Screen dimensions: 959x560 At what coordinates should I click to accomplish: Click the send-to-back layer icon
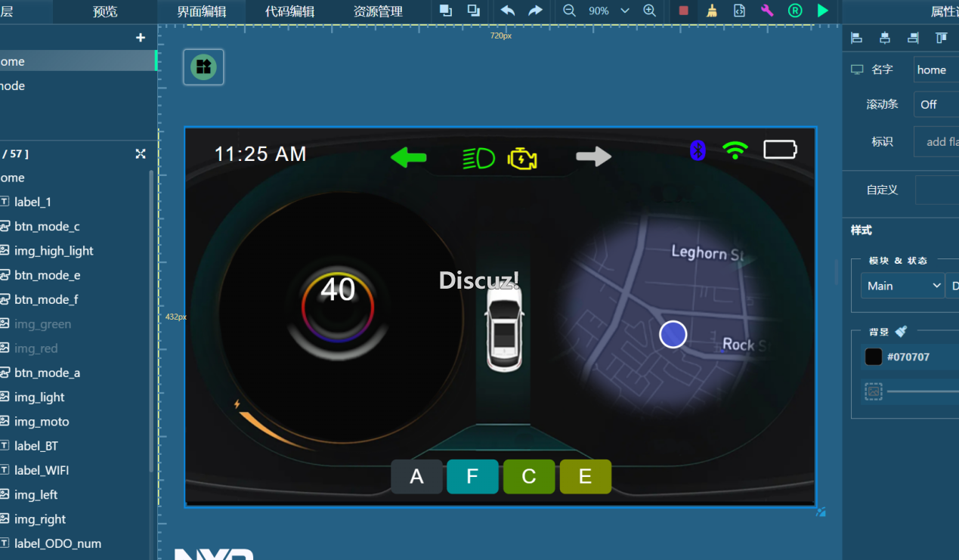point(474,11)
